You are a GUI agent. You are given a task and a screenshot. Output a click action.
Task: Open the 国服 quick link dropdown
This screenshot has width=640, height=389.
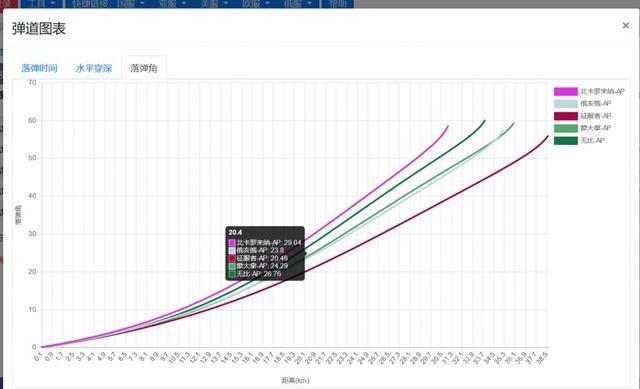click(x=131, y=4)
